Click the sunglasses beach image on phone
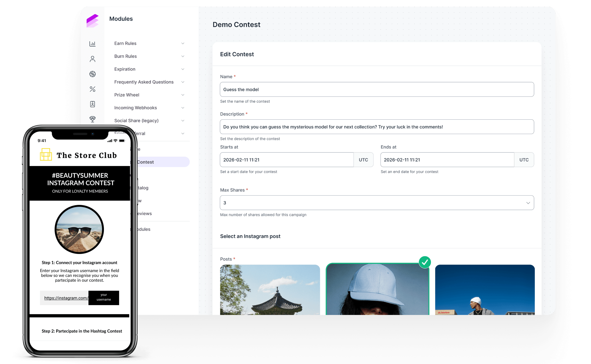Viewport: 591px width, 364px height. point(79,229)
